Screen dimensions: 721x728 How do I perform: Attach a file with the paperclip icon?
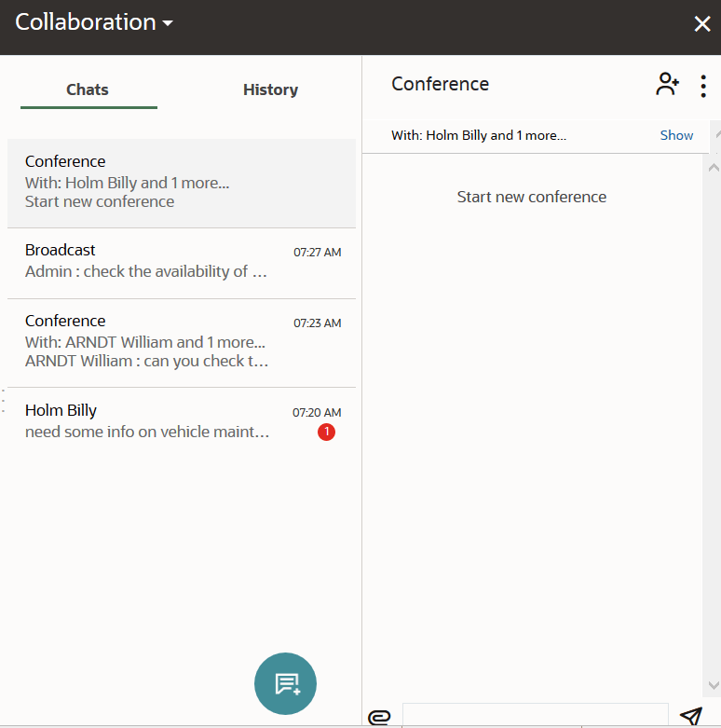coord(379,717)
